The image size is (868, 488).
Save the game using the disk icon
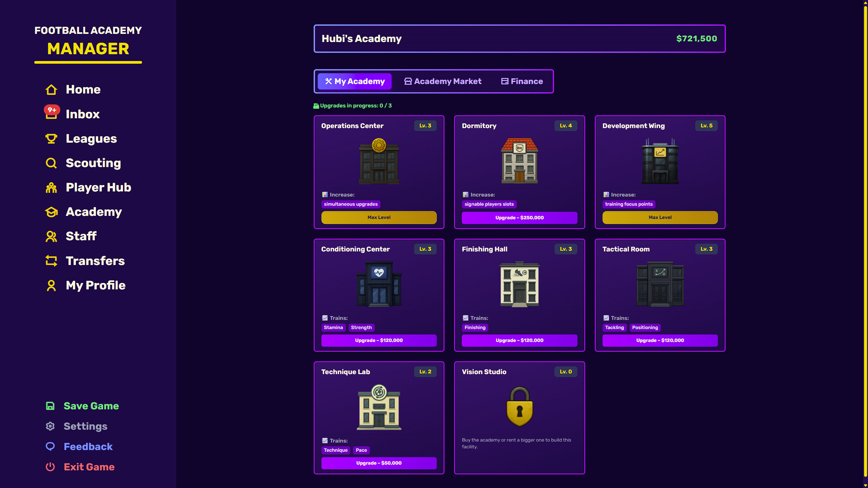tap(50, 405)
